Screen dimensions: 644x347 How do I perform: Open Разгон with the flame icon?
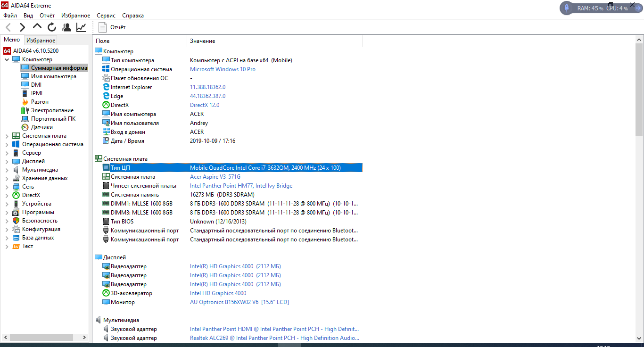tap(40, 102)
